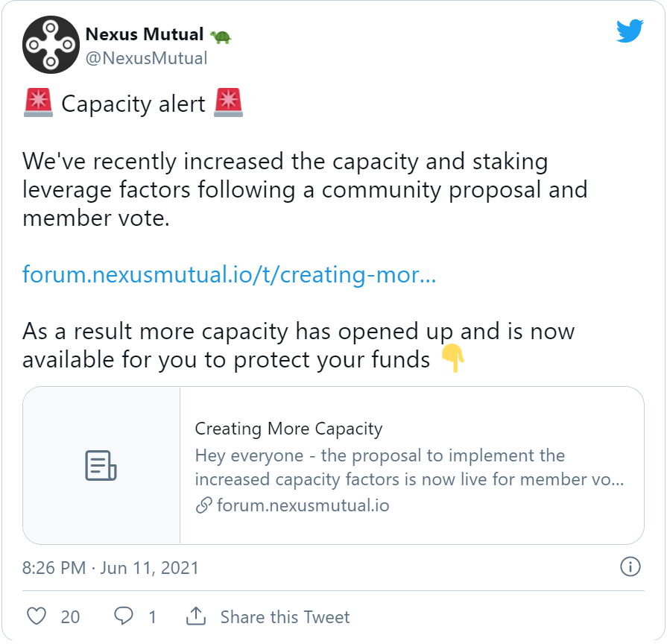Screen dimensions: 667x644
Task: Click the card description starting "Hey everyone"
Action: tap(409, 467)
